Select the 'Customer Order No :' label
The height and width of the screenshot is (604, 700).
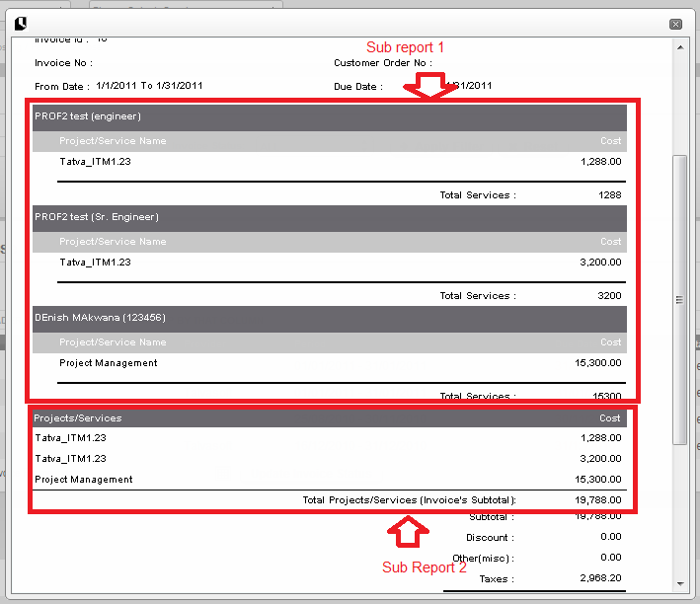coord(383,63)
